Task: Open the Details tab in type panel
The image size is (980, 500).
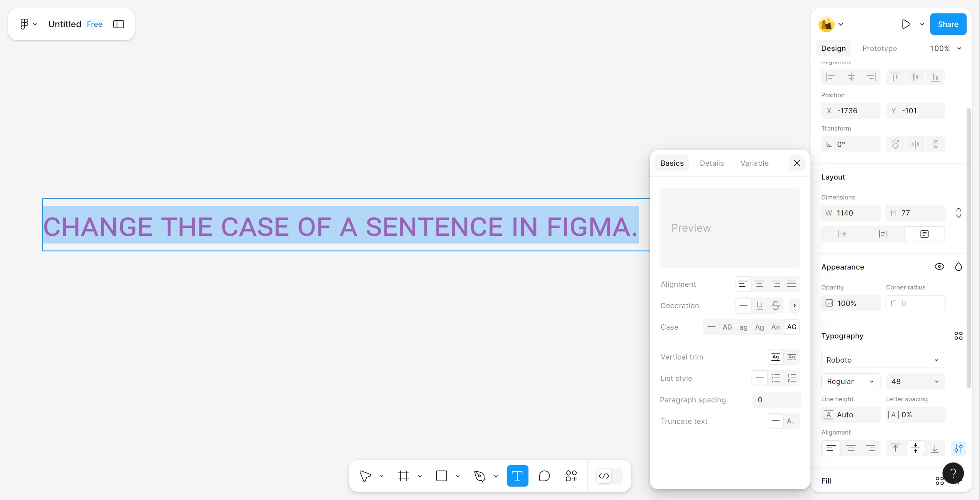Action: pos(712,163)
